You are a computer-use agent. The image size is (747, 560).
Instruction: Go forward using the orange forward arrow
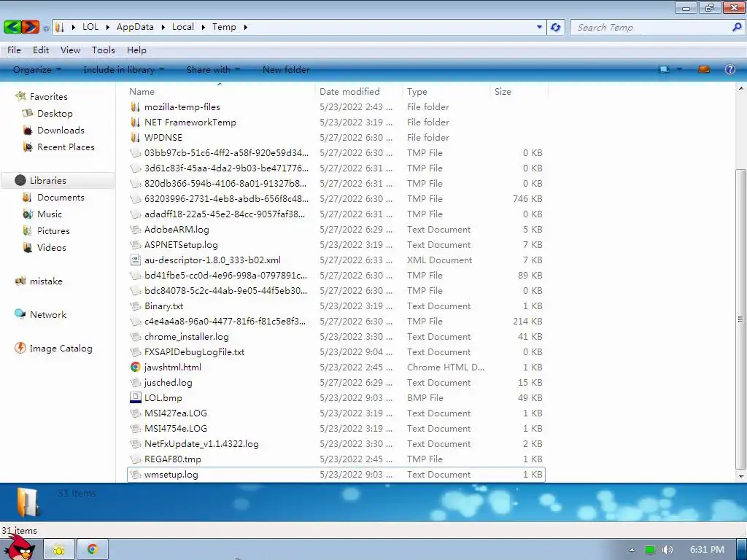tap(30, 27)
